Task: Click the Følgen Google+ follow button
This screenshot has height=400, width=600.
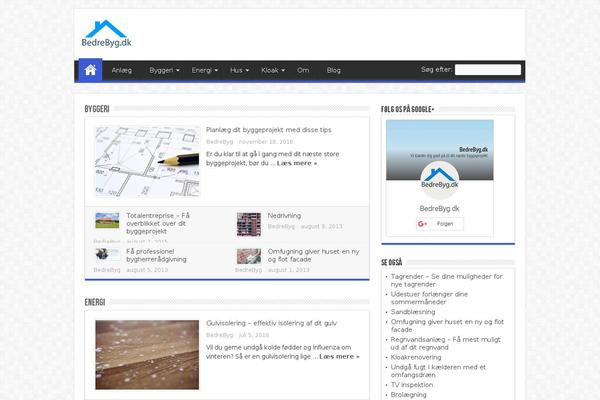Action: pos(440,224)
